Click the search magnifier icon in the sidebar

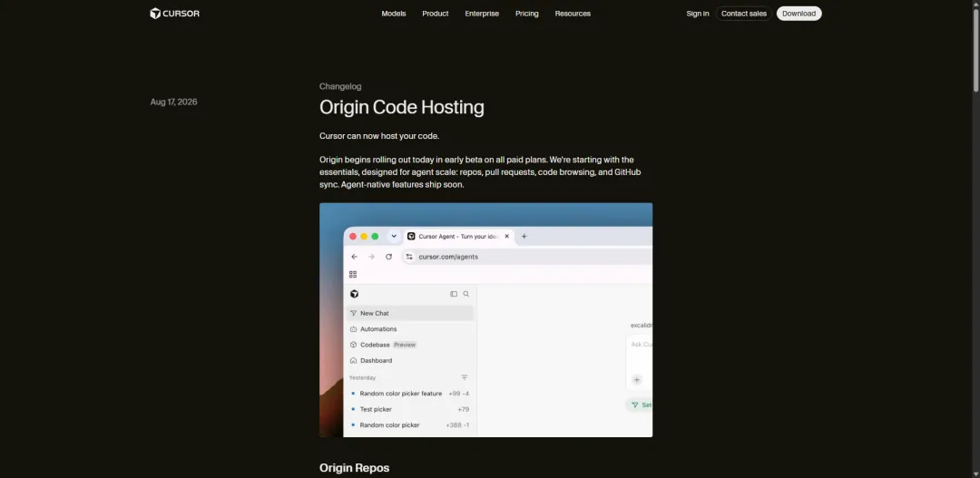(465, 294)
